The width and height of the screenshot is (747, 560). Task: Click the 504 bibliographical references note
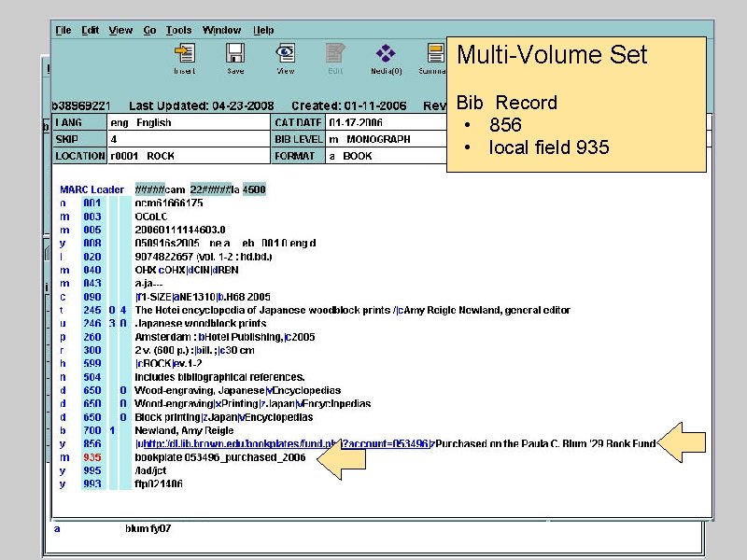219,377
